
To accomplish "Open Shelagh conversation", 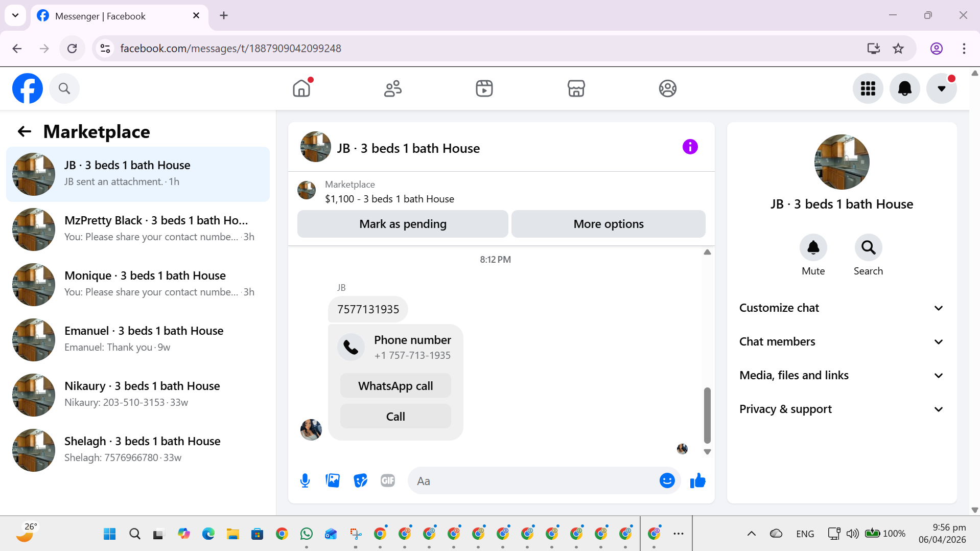I will (138, 450).
